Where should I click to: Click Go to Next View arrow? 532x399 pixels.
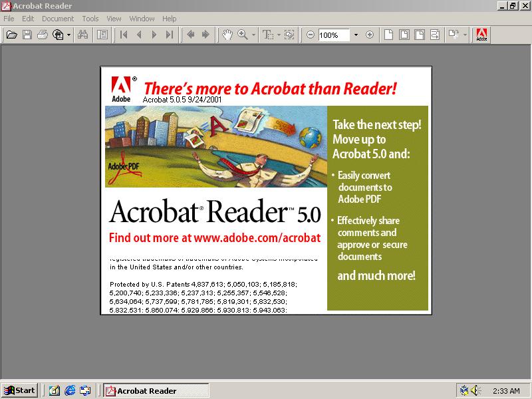tap(205, 35)
